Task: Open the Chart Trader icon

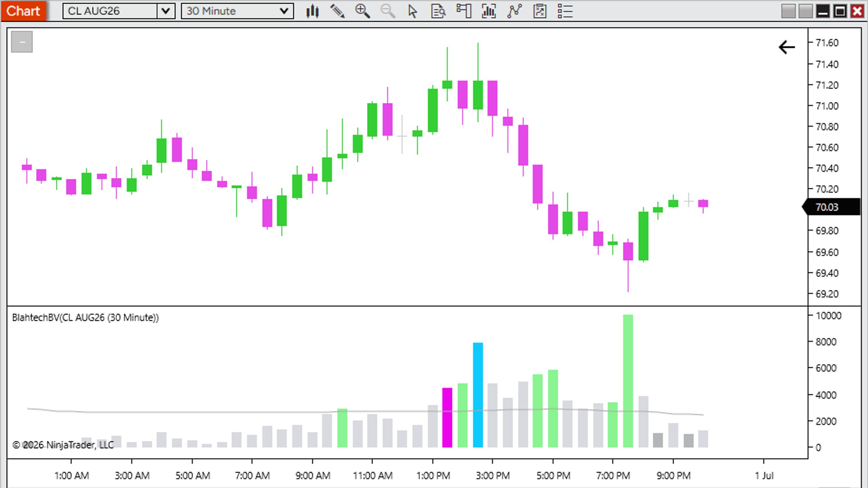Action: click(x=463, y=11)
